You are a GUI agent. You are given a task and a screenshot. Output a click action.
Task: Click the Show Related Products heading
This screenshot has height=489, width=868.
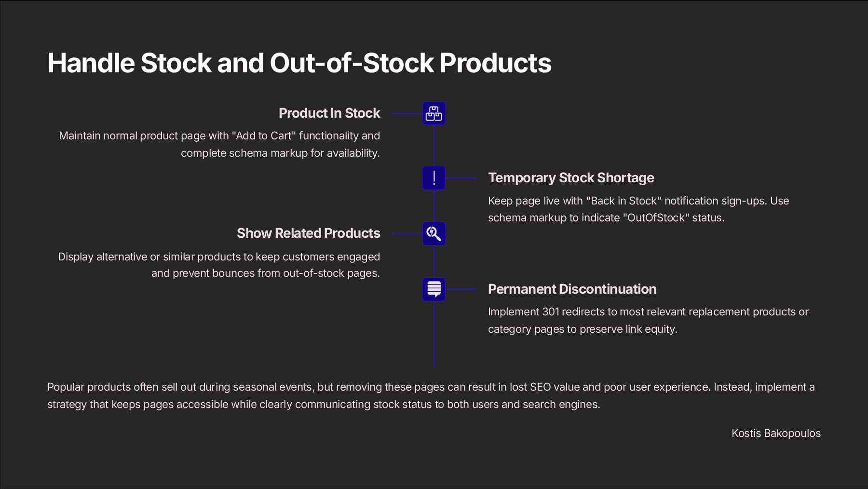309,233
